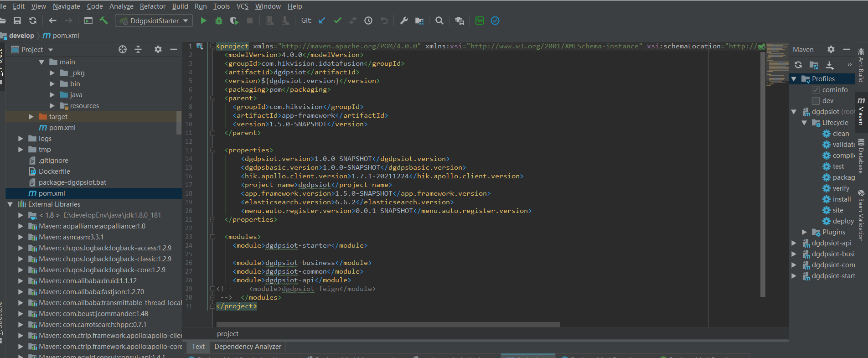Collapse the External Libraries node
868x358 pixels.
[x=10, y=204]
